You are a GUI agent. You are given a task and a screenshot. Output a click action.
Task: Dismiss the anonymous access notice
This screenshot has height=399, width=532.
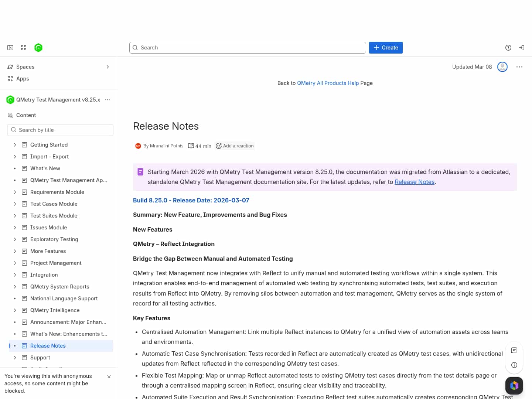coord(109,377)
